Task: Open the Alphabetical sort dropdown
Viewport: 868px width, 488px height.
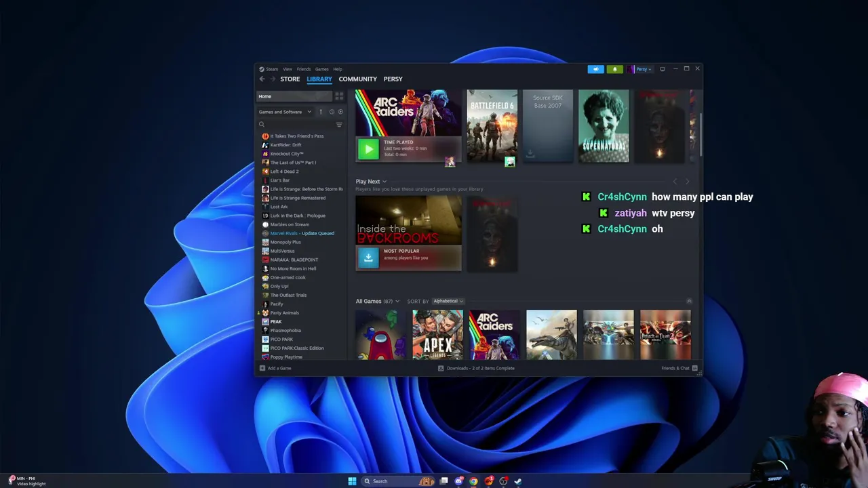Action: [448, 301]
